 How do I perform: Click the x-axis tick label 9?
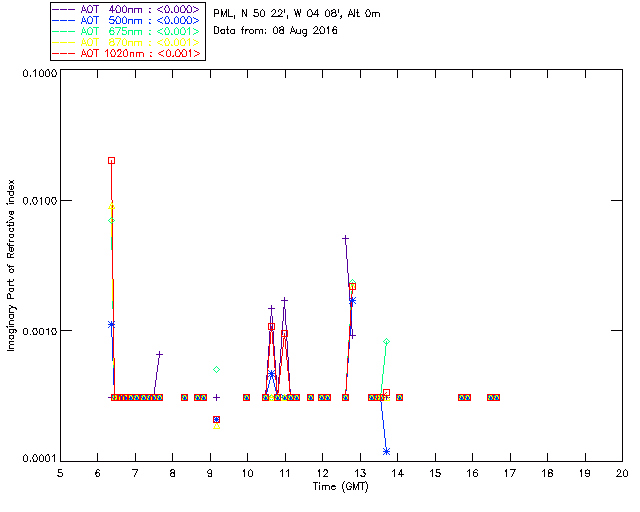tap(210, 473)
